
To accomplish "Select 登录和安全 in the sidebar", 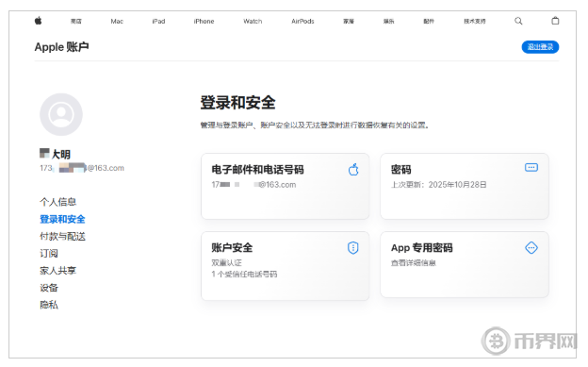I will click(62, 219).
